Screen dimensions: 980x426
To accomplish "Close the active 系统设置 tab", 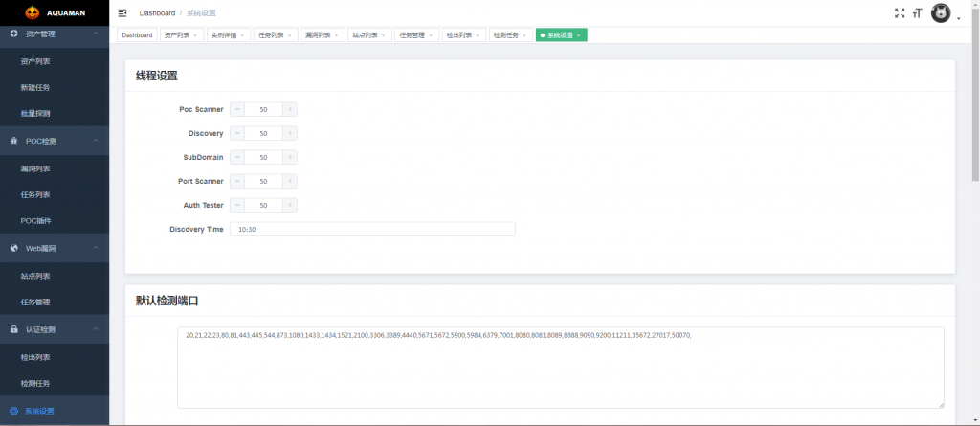I will 578,35.
